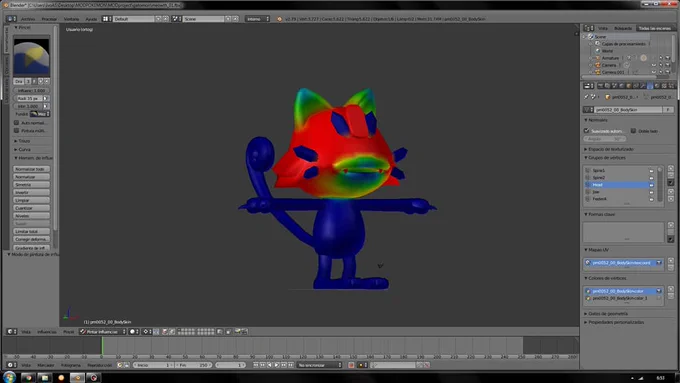680x383 pixels.
Task: Toggle the 'Suavizado autom...' checkbox
Action: [x=586, y=131]
